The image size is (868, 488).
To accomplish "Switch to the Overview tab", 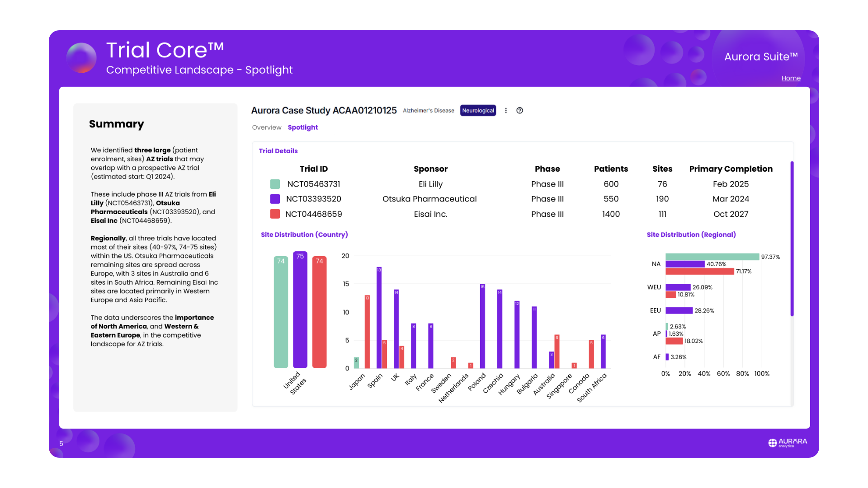I will tap(267, 127).
